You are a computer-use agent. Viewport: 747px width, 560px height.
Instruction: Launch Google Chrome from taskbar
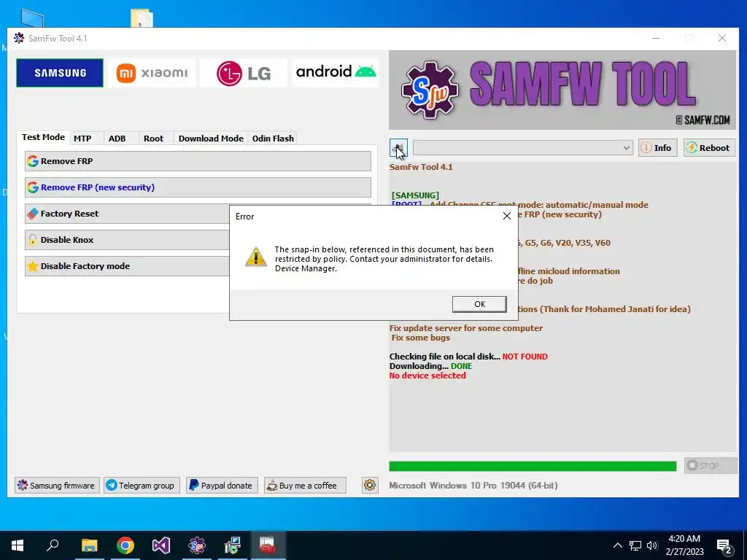[125, 545]
